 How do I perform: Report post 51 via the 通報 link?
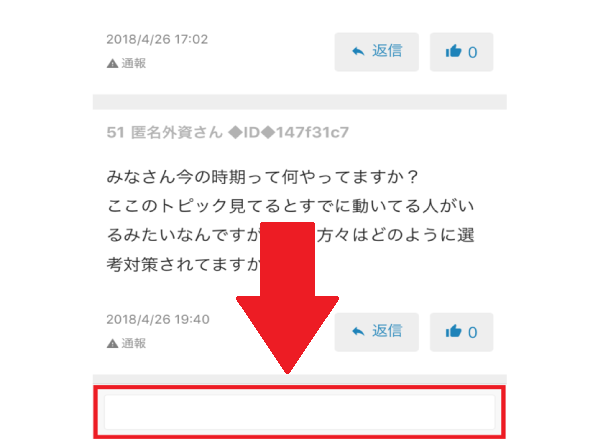tap(133, 343)
